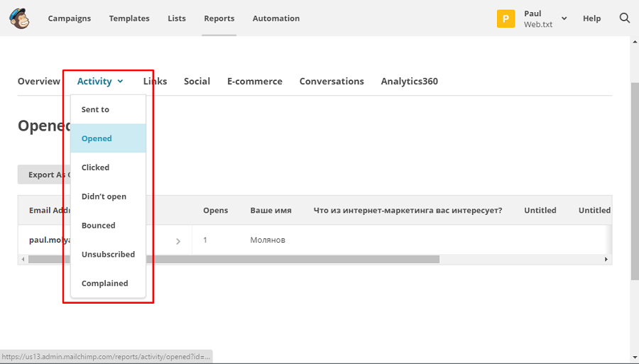Image resolution: width=639 pixels, height=364 pixels.
Task: Toggle the Activity tab dropdown chevron
Action: (x=120, y=82)
